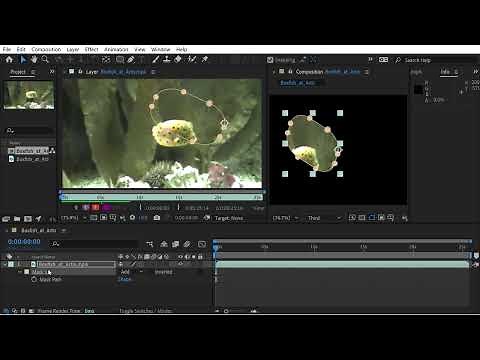
Task: Select the Selection arrow tool
Action: click(x=23, y=60)
